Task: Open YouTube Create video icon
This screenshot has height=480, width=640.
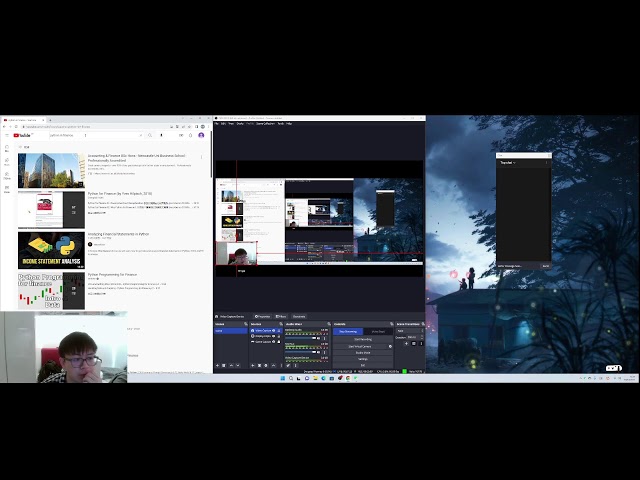Action: tap(181, 135)
